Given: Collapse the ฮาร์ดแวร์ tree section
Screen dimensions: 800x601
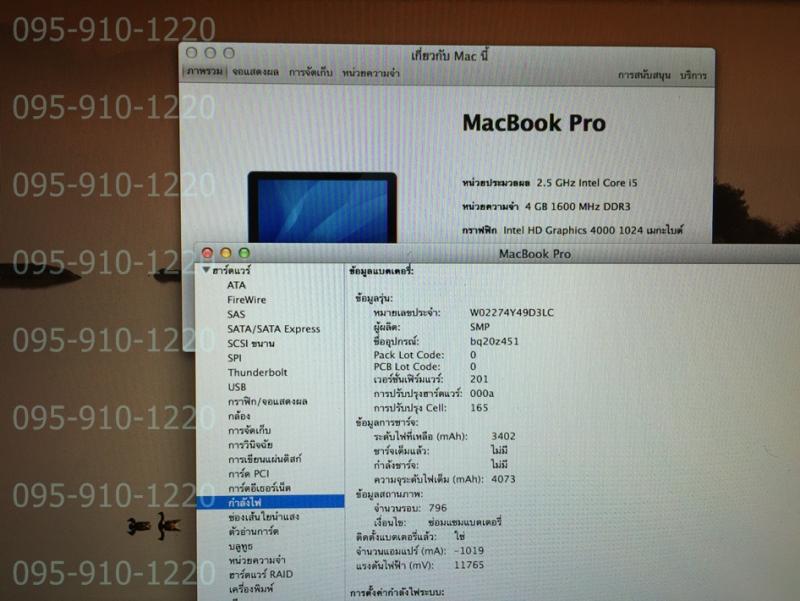Looking at the screenshot, I should 206,270.
